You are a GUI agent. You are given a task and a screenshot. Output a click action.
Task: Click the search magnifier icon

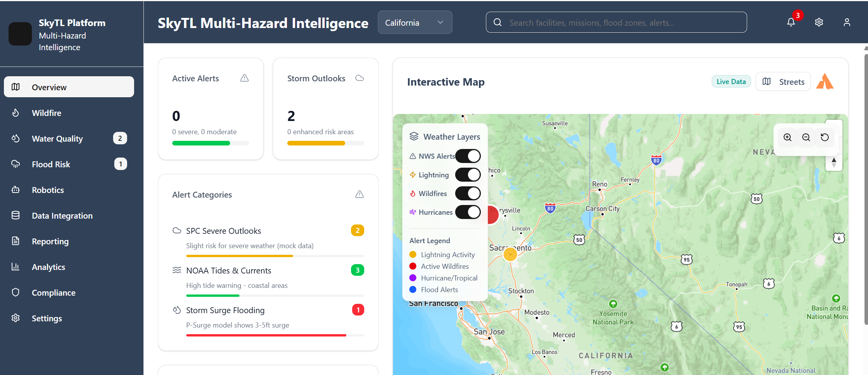498,22
